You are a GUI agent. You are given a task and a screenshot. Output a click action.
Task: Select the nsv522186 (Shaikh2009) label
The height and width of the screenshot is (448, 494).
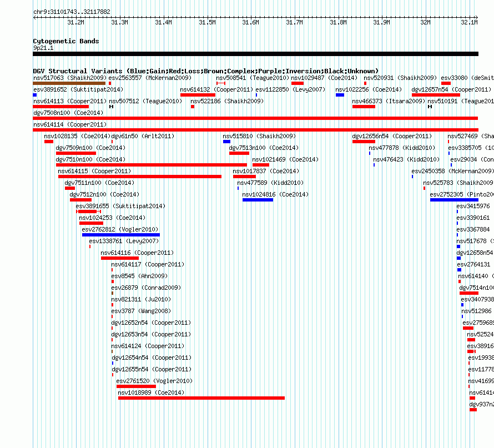pyautogui.click(x=227, y=101)
